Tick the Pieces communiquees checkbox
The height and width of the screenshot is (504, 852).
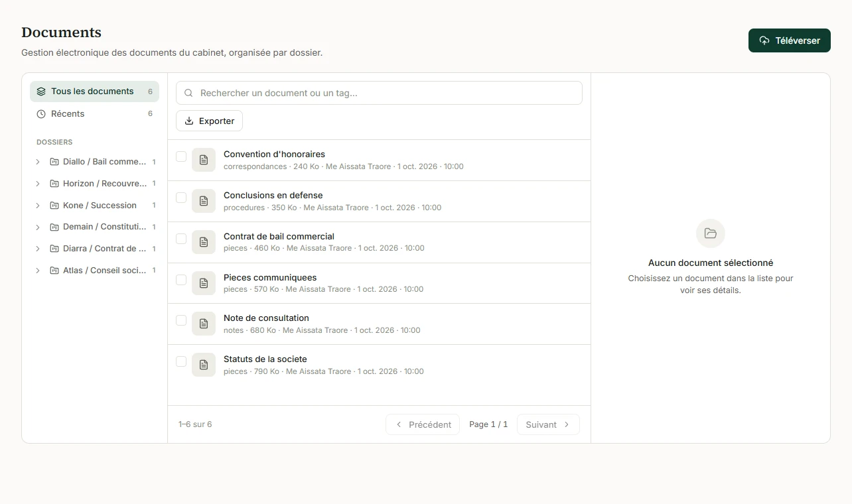coord(181,280)
